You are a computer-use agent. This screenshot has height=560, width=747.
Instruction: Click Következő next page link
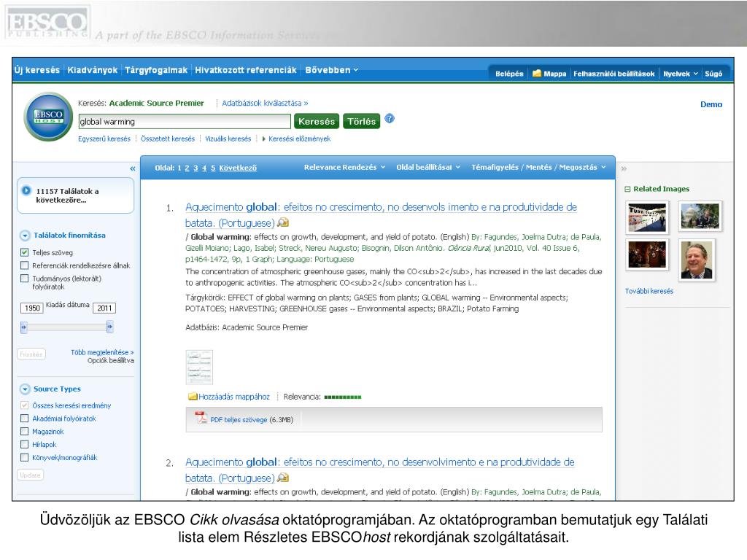(238, 168)
